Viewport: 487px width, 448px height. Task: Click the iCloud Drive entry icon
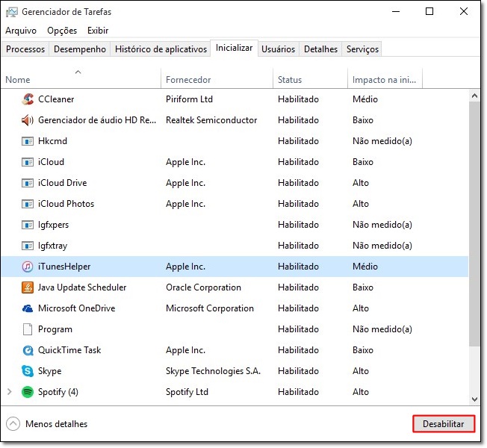coord(28,183)
